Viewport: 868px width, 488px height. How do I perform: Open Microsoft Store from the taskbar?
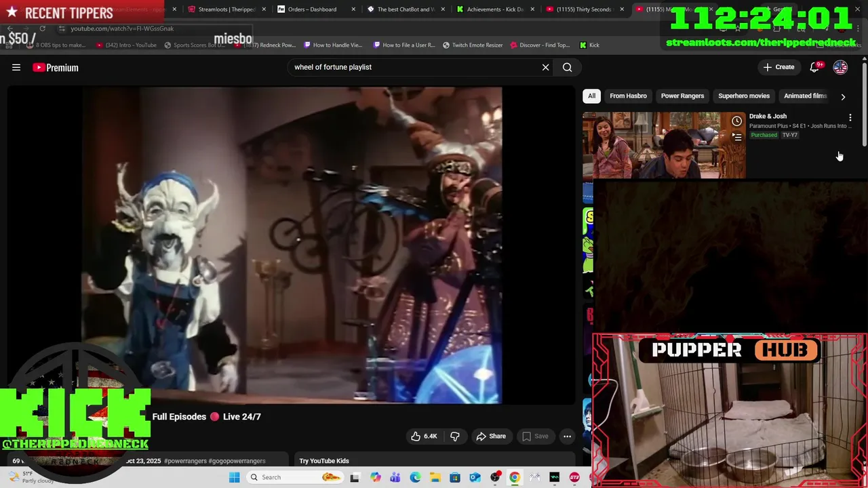(x=455, y=477)
